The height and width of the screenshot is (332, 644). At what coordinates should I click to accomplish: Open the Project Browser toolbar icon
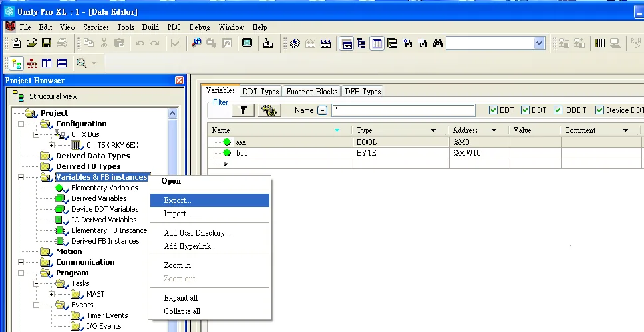(x=346, y=43)
